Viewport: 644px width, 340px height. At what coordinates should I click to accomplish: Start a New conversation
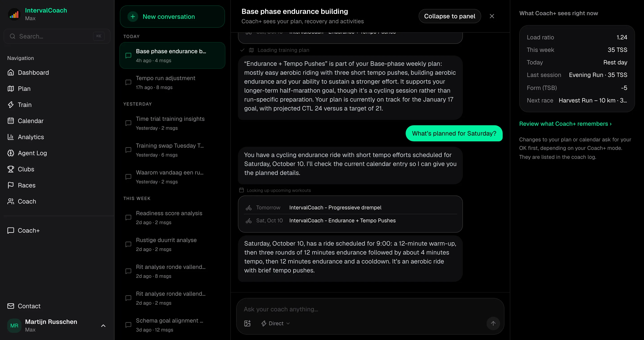(172, 17)
